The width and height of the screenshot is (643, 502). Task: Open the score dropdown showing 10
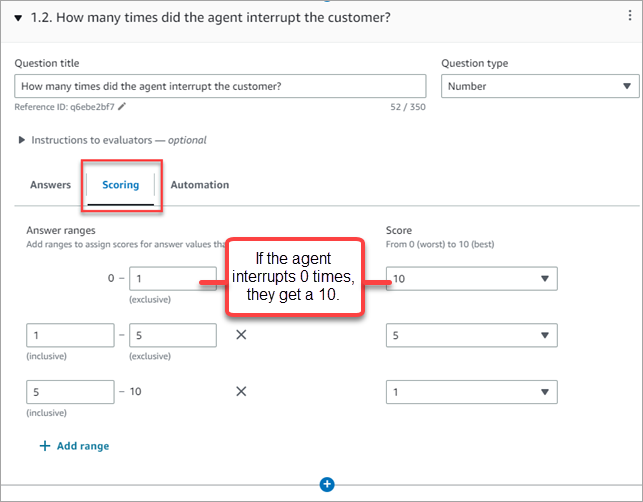[470, 280]
